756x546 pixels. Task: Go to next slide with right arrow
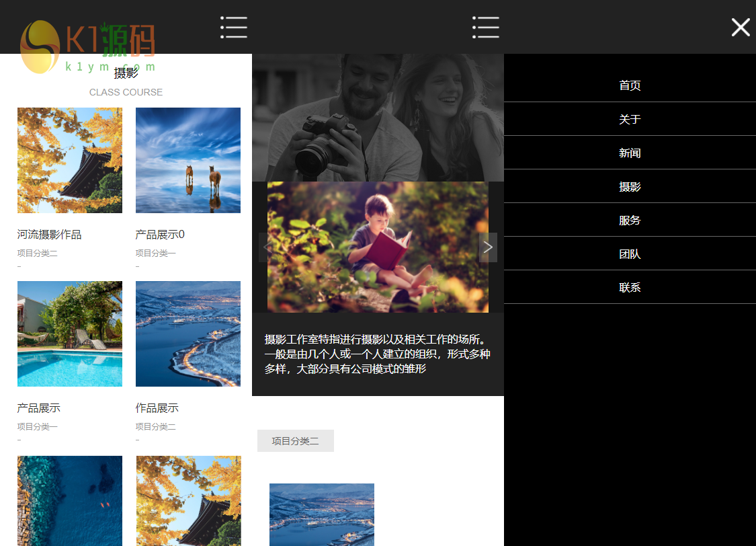click(x=488, y=247)
